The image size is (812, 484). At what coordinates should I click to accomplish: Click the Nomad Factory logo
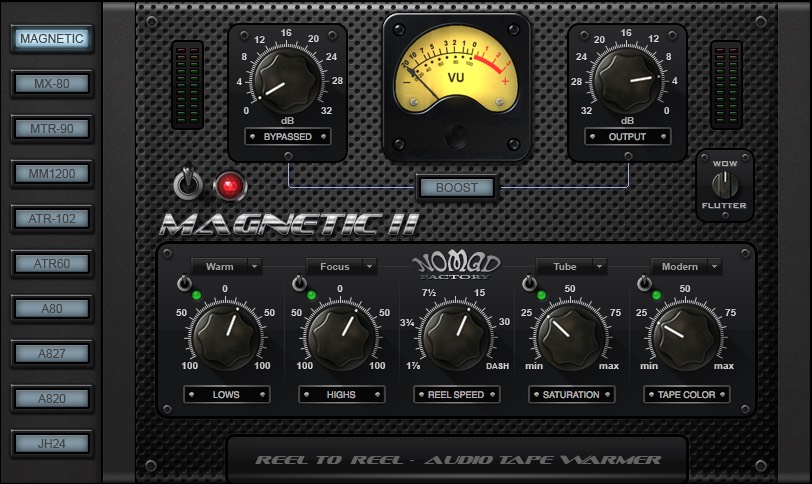(456, 266)
